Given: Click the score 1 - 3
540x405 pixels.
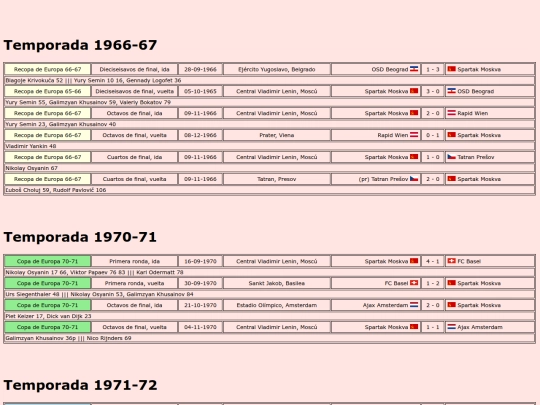Looking at the screenshot, I should pyautogui.click(x=433, y=69).
